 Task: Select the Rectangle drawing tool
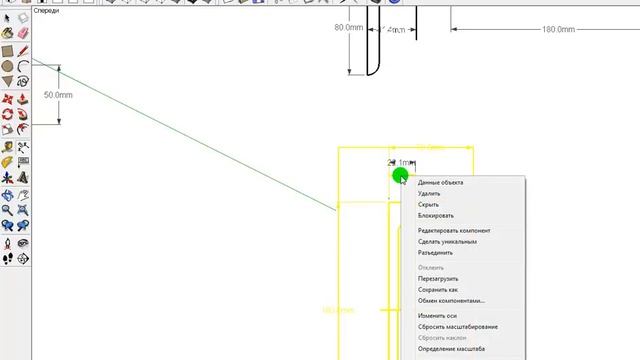click(x=7, y=51)
